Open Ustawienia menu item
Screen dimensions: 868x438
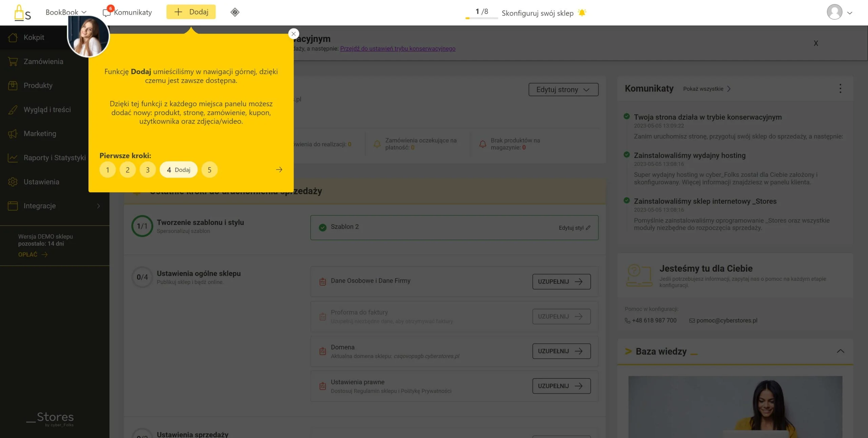coord(41,182)
